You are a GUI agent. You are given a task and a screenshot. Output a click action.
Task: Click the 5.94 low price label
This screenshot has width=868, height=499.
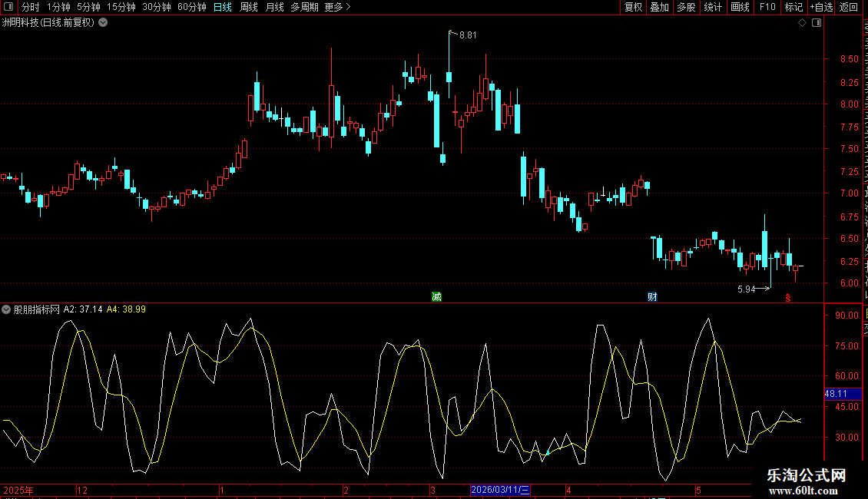click(x=746, y=289)
